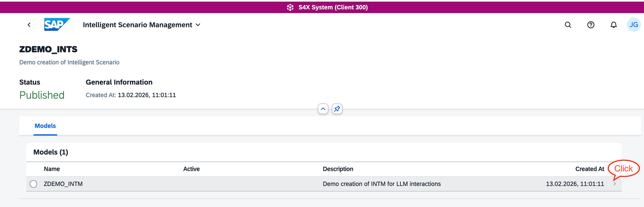The width and height of the screenshot is (644, 207).
Task: Click the Models (1) table title
Action: point(51,152)
